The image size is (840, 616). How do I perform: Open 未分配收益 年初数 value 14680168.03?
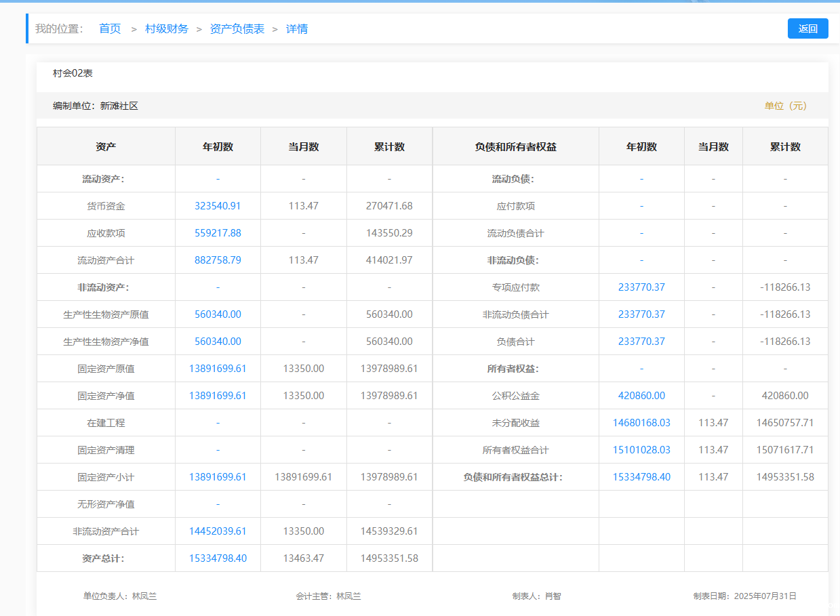(x=641, y=423)
